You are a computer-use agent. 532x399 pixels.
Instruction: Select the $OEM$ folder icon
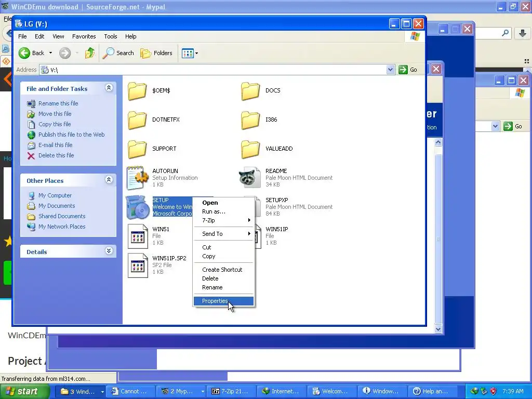(x=137, y=90)
